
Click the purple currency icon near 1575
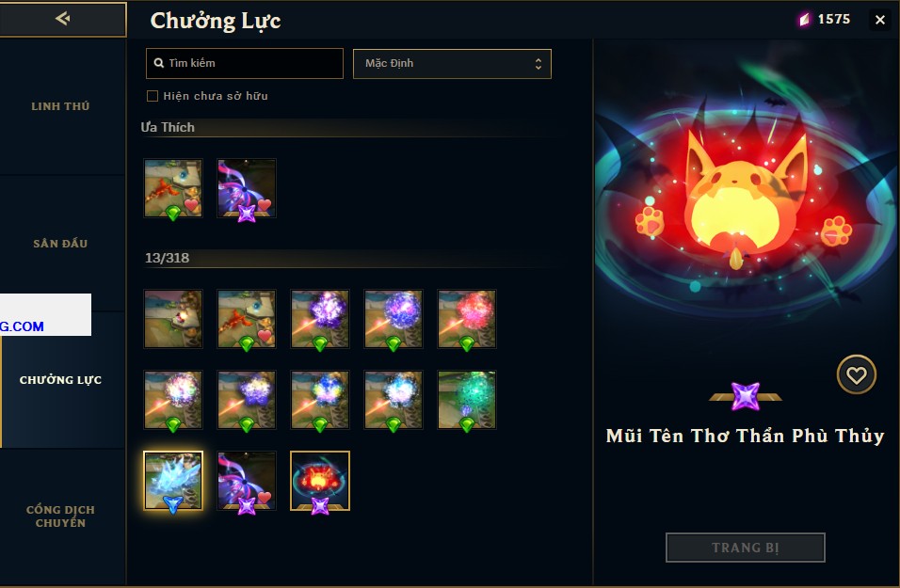point(805,20)
